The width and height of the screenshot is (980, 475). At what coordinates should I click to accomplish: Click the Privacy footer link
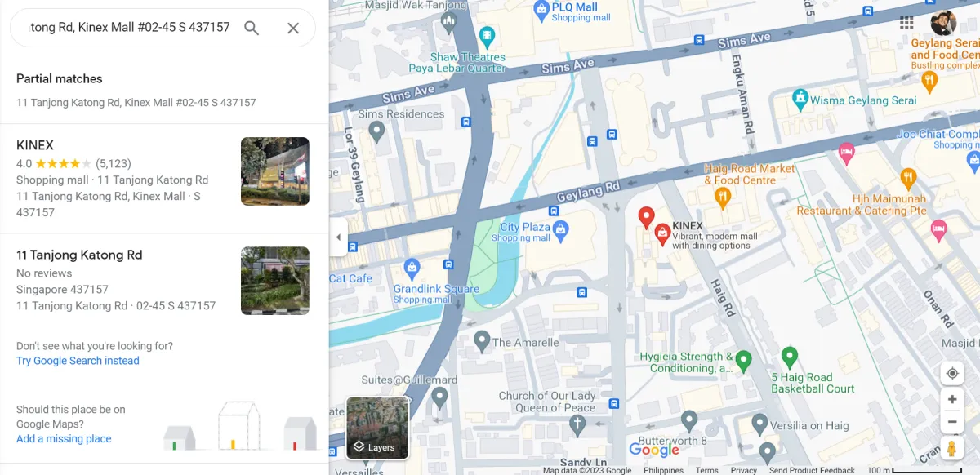[x=744, y=470]
